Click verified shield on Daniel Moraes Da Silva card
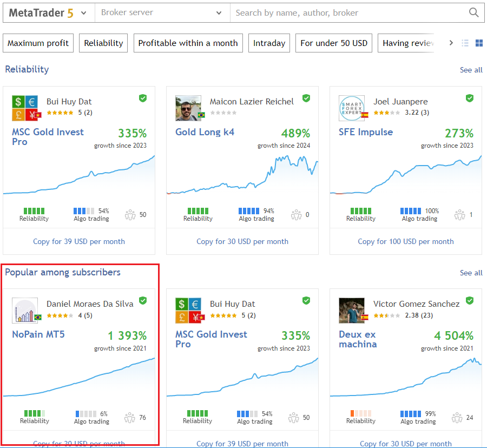Viewport: 487px width, 448px height. pyautogui.click(x=143, y=300)
